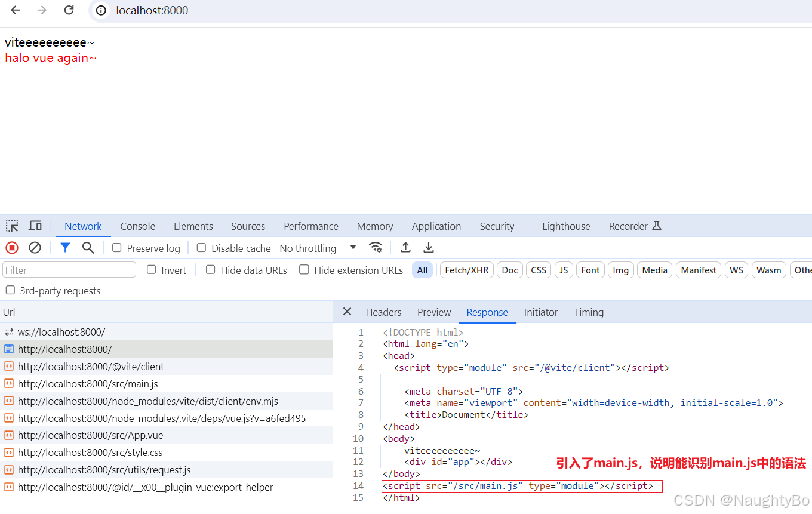This screenshot has height=514, width=812.
Task: Filter requests by CSS
Action: pyautogui.click(x=539, y=270)
